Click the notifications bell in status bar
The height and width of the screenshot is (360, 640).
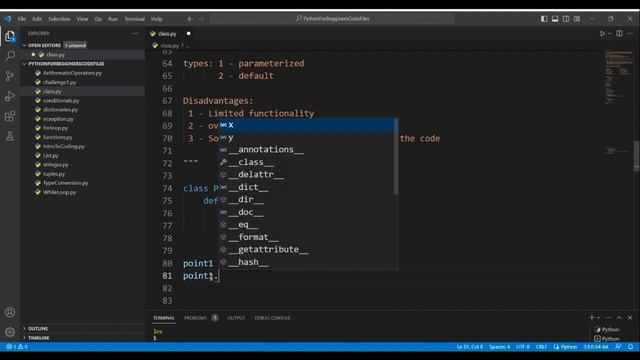(x=630, y=347)
